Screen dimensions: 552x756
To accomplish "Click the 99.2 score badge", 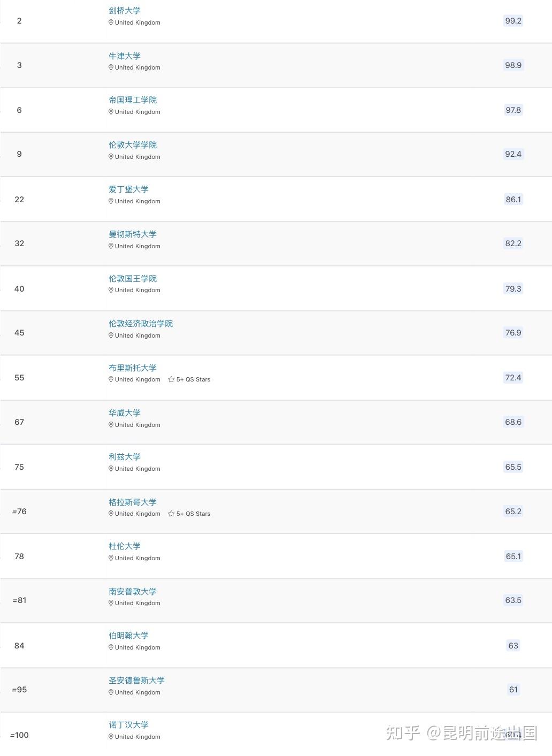I will click(x=513, y=21).
